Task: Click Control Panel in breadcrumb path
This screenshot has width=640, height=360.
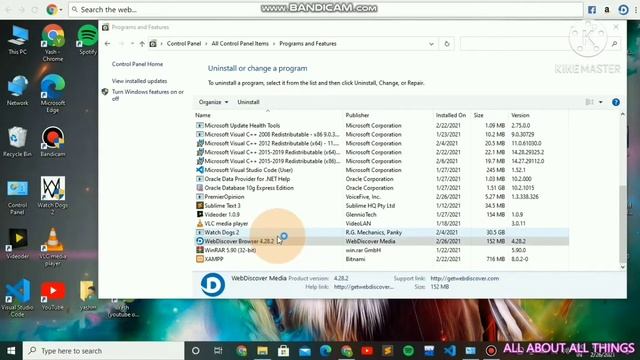Action: click(x=184, y=44)
